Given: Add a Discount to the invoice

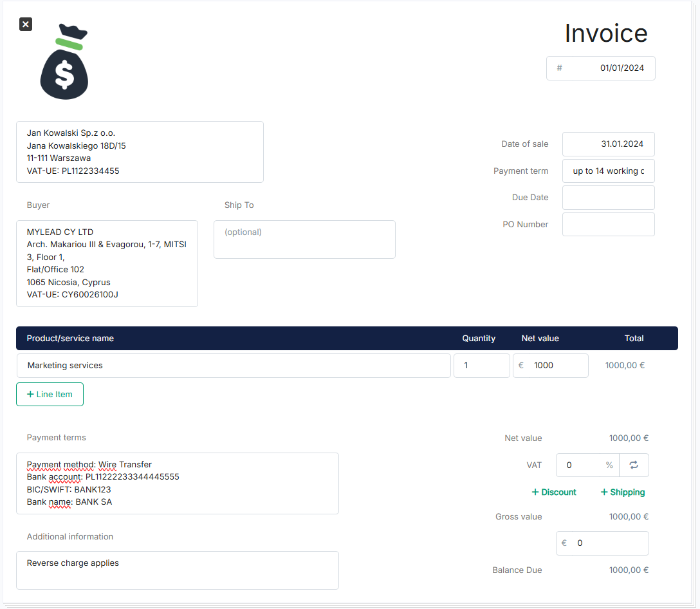Looking at the screenshot, I should tap(554, 492).
